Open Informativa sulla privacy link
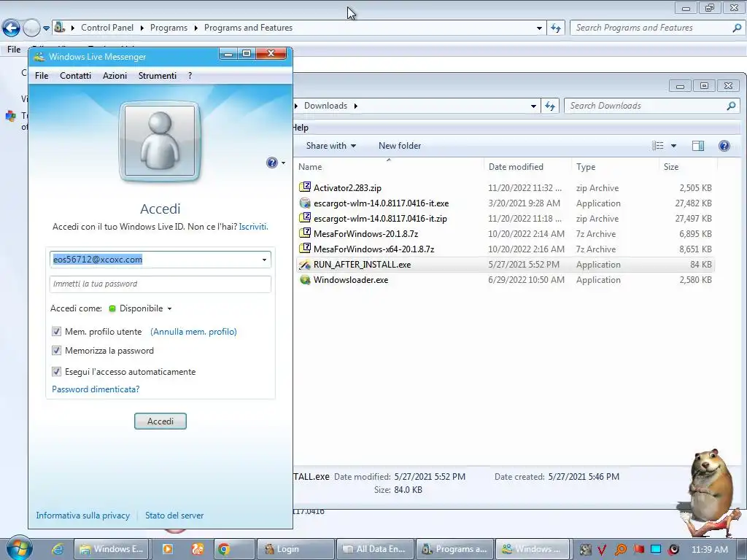 click(x=83, y=516)
